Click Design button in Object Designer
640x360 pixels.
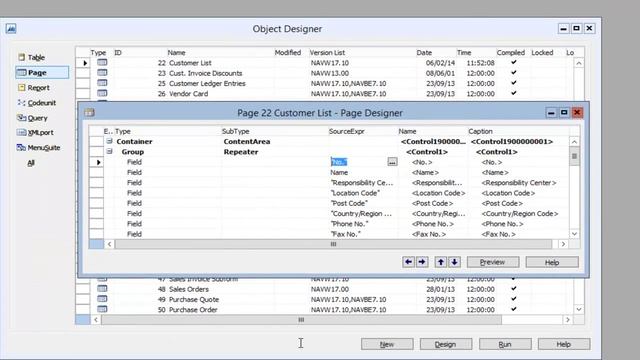coord(446,344)
